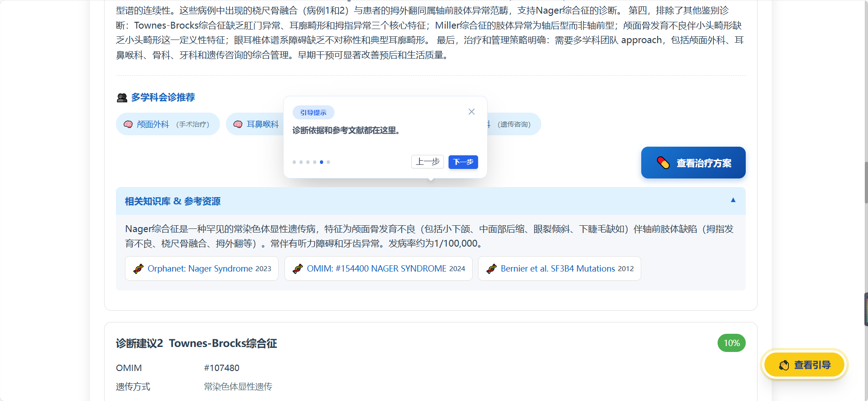Open Orphanet: Nager Syndrome 2023 reference
The height and width of the screenshot is (401, 868).
(209, 269)
